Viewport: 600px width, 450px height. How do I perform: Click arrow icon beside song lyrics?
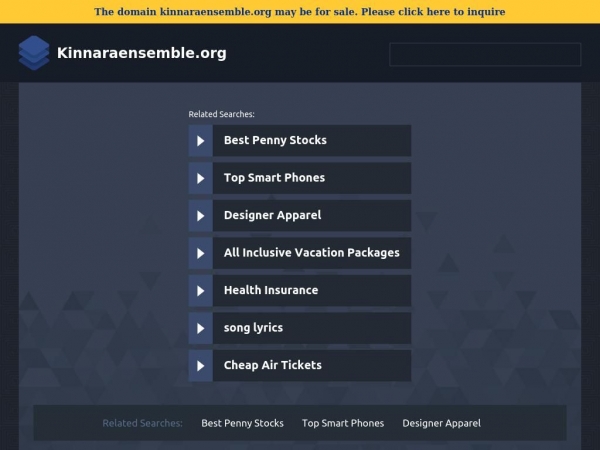pos(201,328)
